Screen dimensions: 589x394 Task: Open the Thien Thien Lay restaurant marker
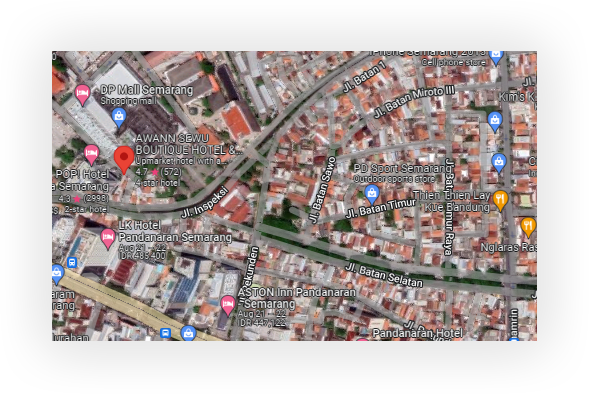pos(500,200)
